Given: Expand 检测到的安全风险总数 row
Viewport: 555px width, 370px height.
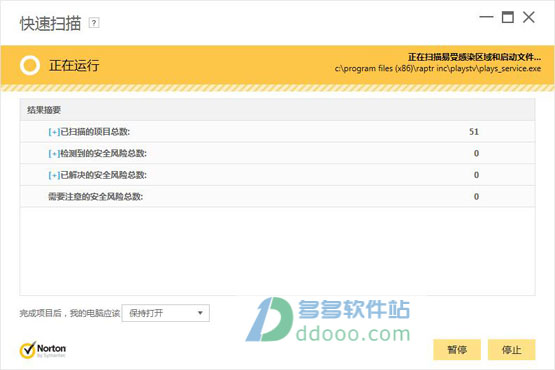Looking at the screenshot, I should [x=54, y=154].
